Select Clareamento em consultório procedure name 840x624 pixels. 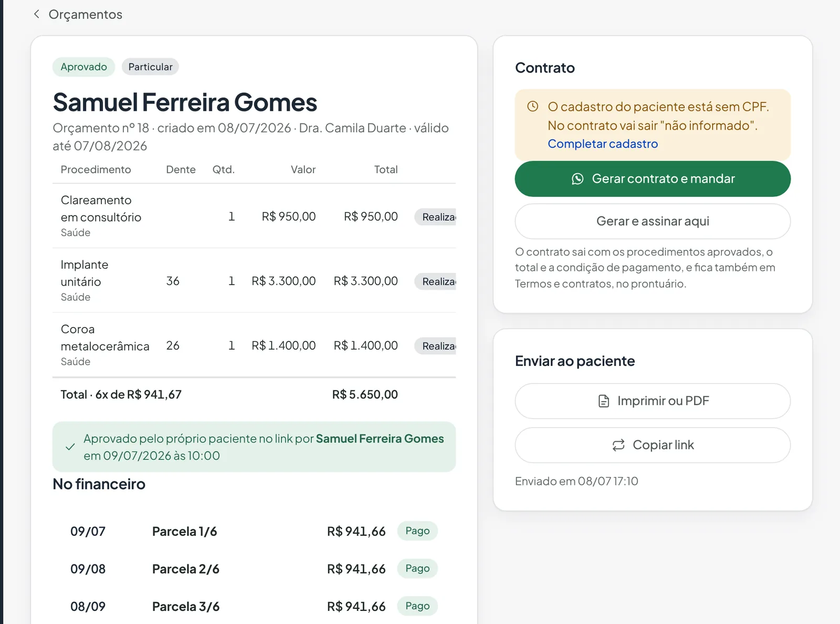click(101, 208)
